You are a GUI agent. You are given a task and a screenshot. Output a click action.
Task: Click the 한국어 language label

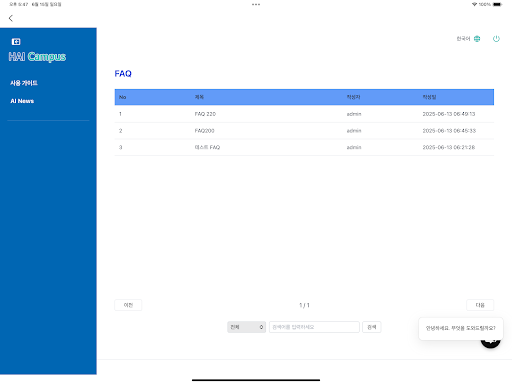pyautogui.click(x=463, y=39)
